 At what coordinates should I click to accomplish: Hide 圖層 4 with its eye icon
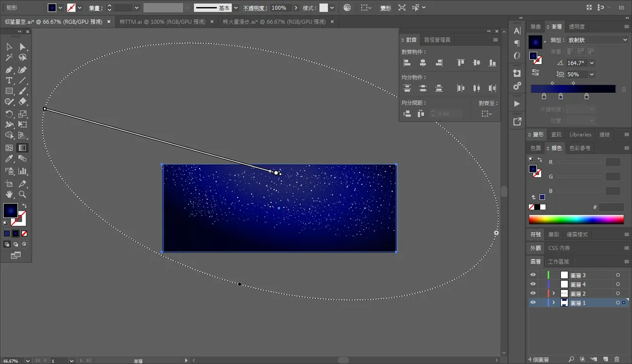pos(533,285)
